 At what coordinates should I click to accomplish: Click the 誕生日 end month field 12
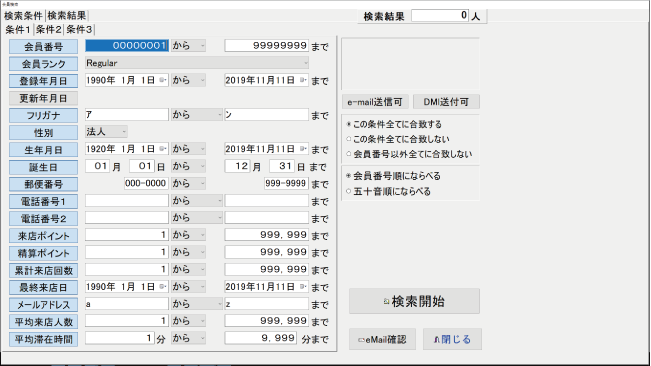tap(237, 166)
